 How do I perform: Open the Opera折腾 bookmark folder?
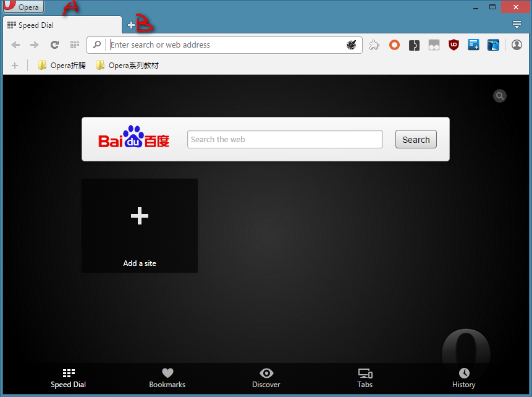tap(62, 65)
